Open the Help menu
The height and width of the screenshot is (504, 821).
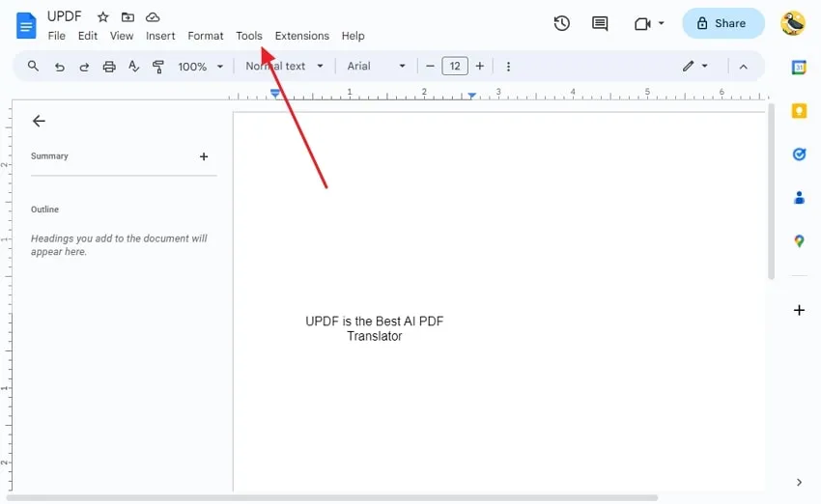(353, 36)
